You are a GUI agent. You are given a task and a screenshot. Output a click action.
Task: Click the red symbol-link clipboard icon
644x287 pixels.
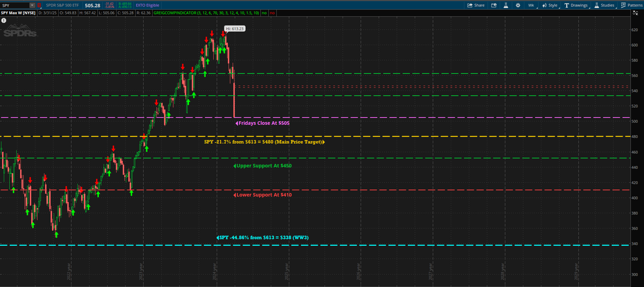39,5
